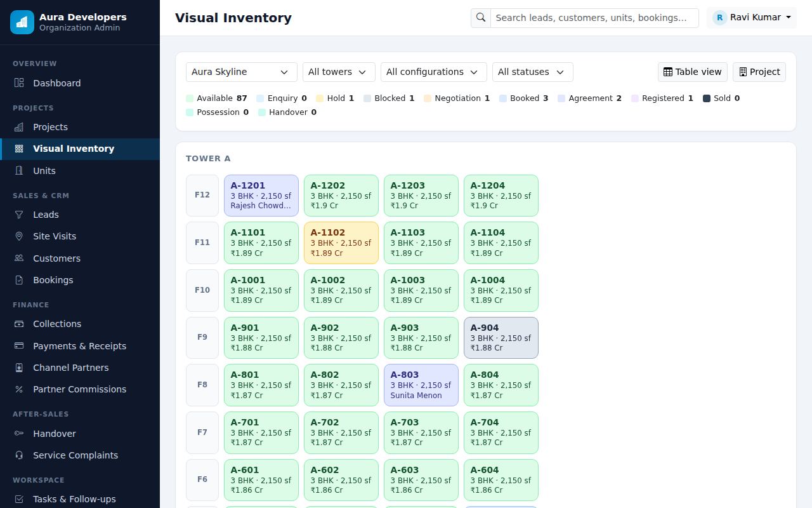Click the Projects chart icon
Viewport: 812px width, 508px height.
click(19, 127)
